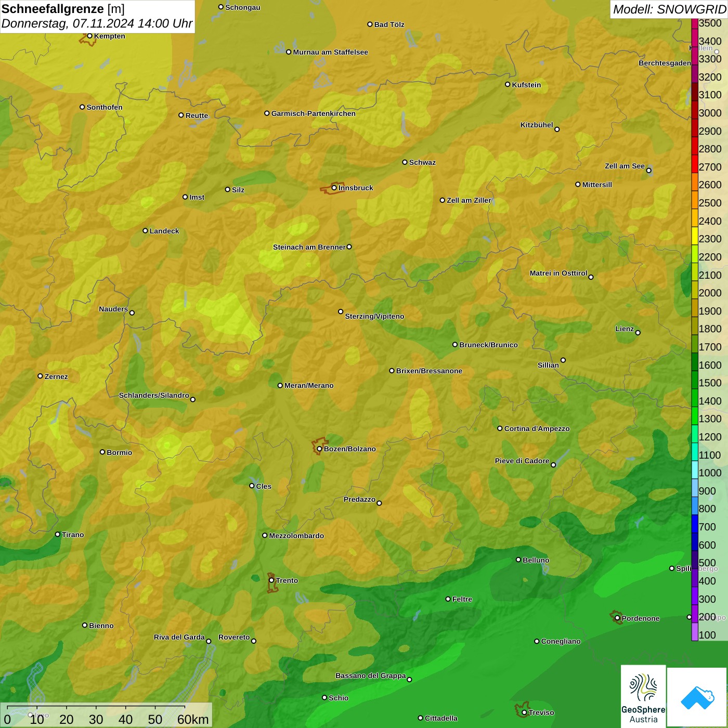Select the Cortina d'Ampezzo marker dot
Viewport: 728px width, 728px height.
point(500,428)
